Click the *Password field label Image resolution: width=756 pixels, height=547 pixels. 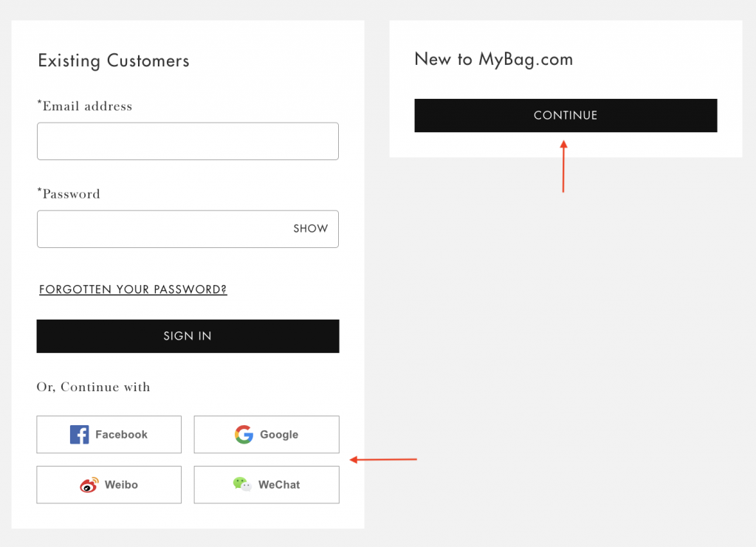click(x=69, y=194)
